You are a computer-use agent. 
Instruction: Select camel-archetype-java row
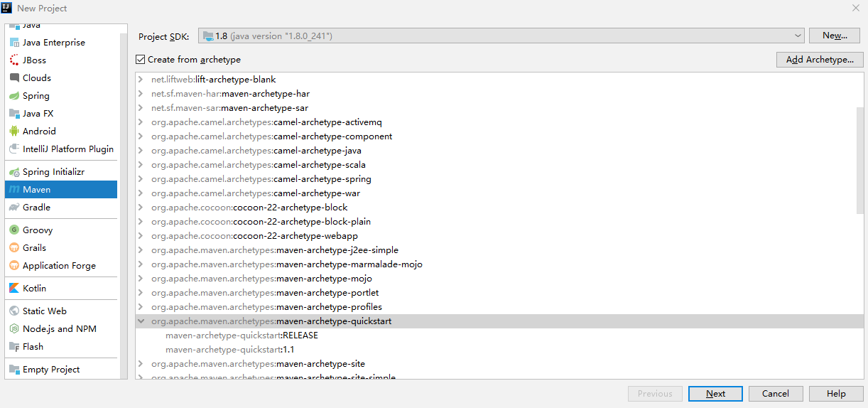pos(496,151)
